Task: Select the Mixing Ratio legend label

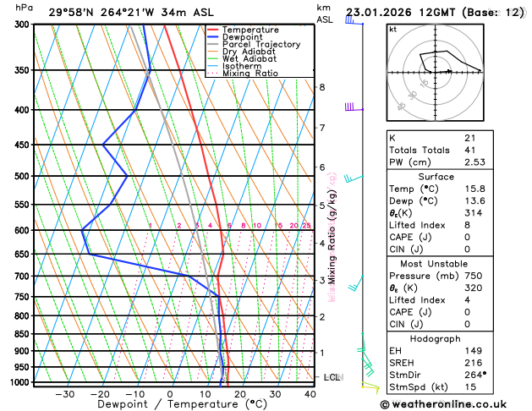Action: [250, 74]
